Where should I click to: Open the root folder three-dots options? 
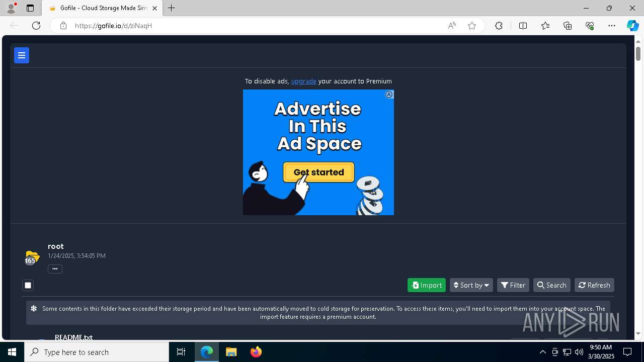coord(55,268)
